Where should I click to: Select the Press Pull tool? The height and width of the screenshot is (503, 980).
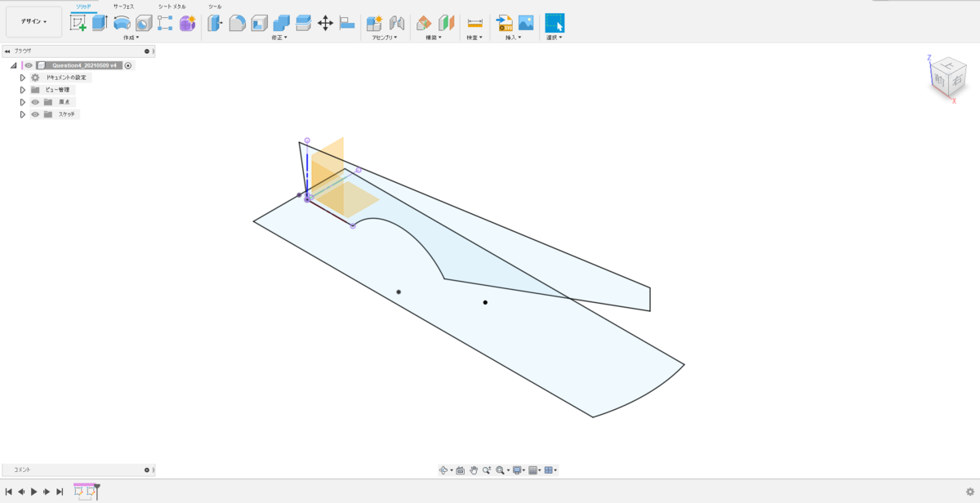pyautogui.click(x=215, y=23)
